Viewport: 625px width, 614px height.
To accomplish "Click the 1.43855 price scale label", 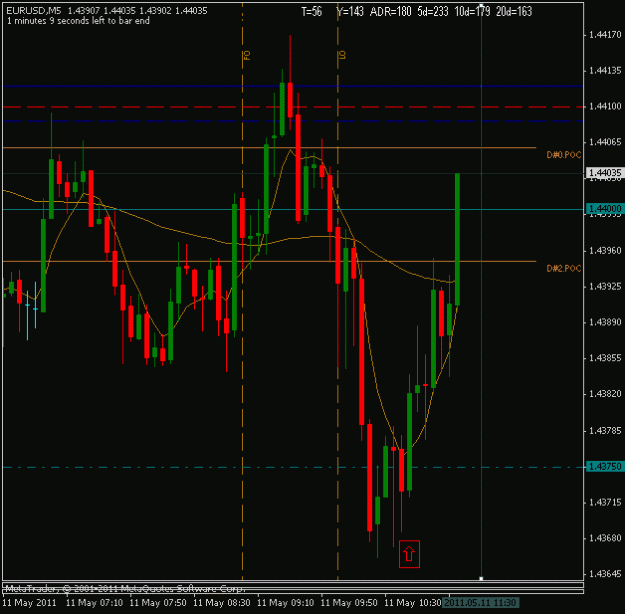I will click(x=605, y=358).
